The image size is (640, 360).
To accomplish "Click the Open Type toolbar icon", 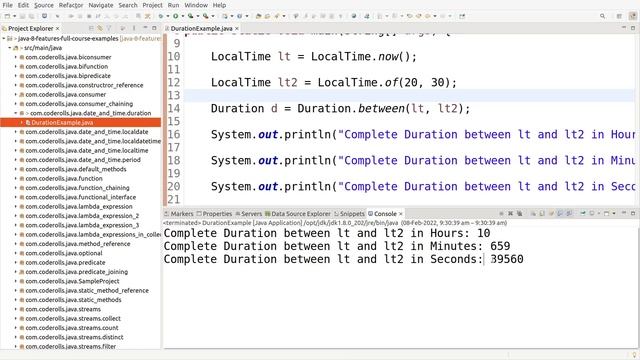I will pos(258,16).
